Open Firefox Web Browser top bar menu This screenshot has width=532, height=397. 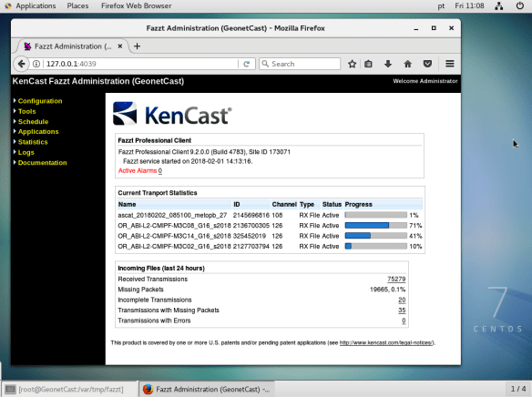[136, 5]
